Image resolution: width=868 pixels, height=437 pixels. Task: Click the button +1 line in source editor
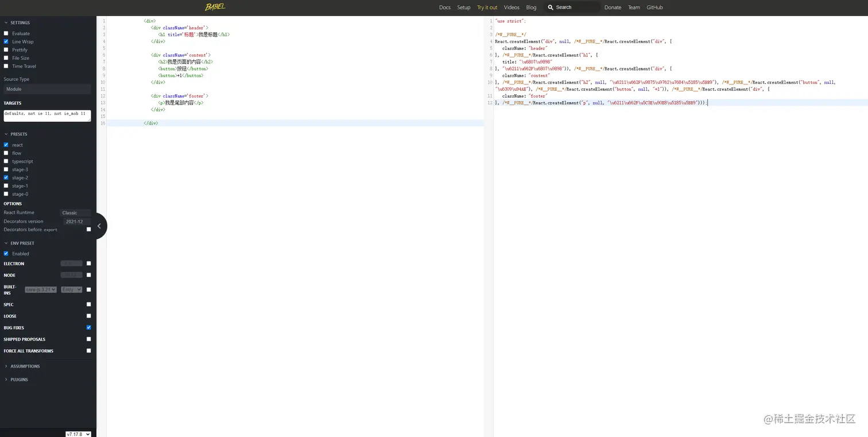coord(181,75)
